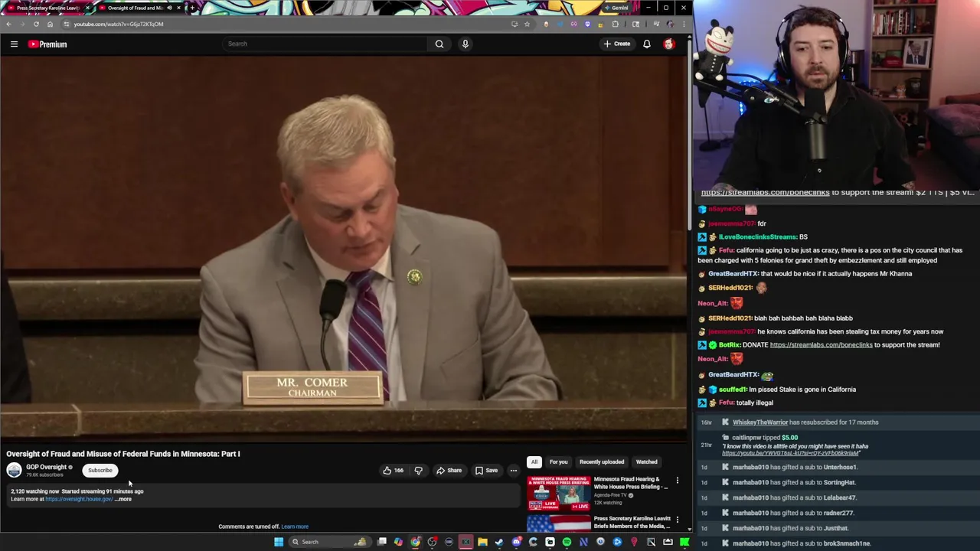Open the oversight.house.gov link

point(79,499)
